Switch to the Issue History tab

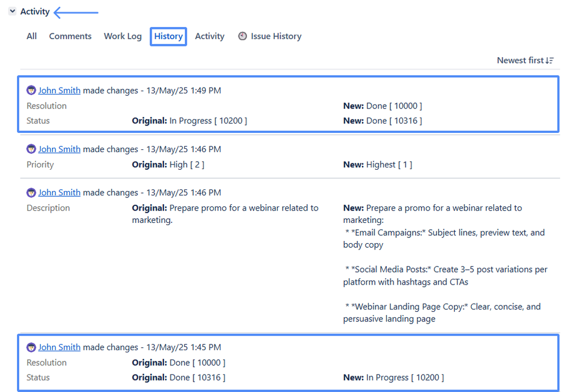[277, 36]
